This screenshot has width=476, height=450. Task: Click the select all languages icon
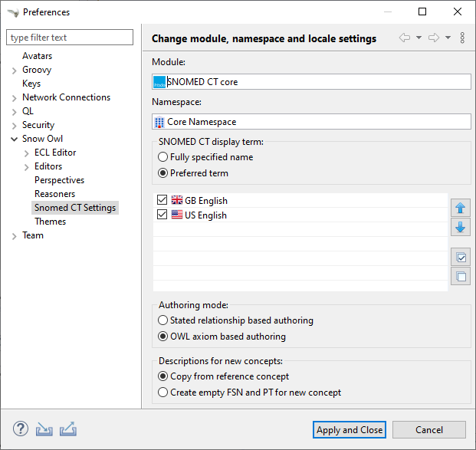click(x=461, y=258)
